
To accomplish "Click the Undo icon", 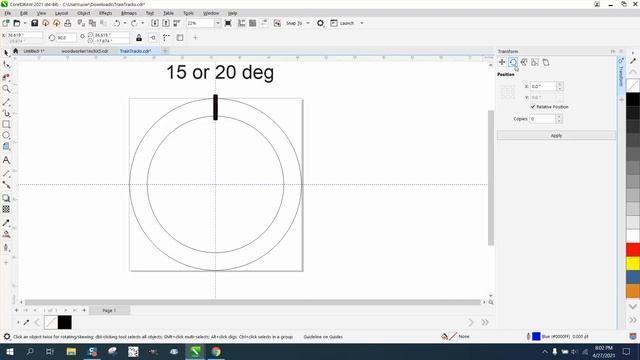I will pos(117,23).
